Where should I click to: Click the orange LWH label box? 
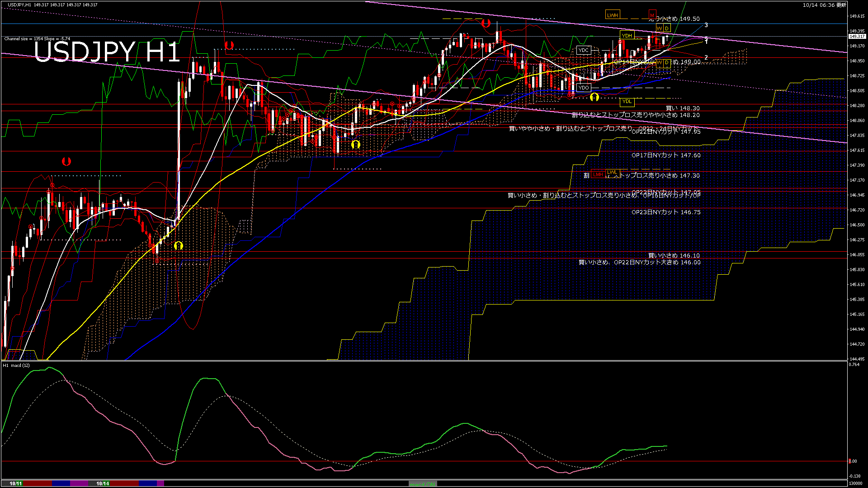tap(612, 15)
